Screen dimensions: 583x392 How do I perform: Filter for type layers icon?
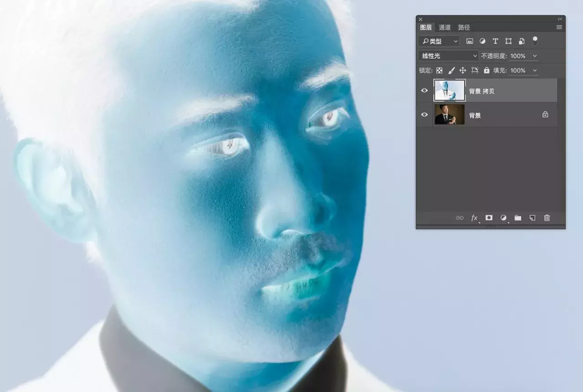pos(496,41)
